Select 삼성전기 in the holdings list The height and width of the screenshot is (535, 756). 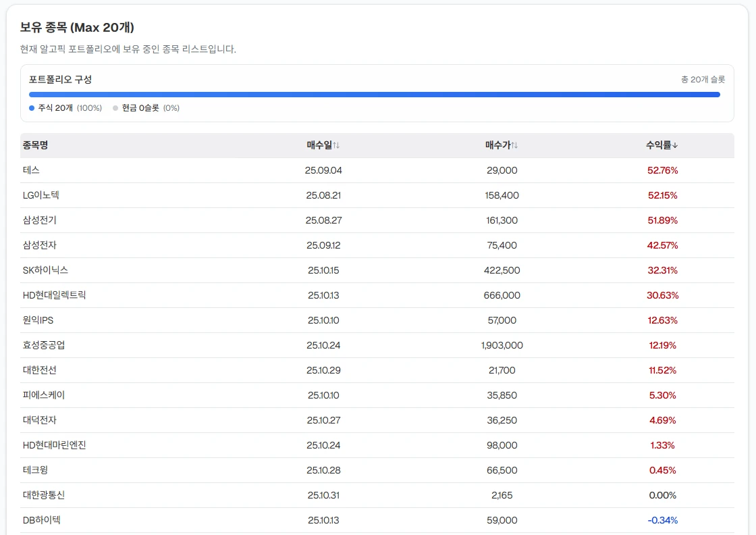click(x=39, y=220)
